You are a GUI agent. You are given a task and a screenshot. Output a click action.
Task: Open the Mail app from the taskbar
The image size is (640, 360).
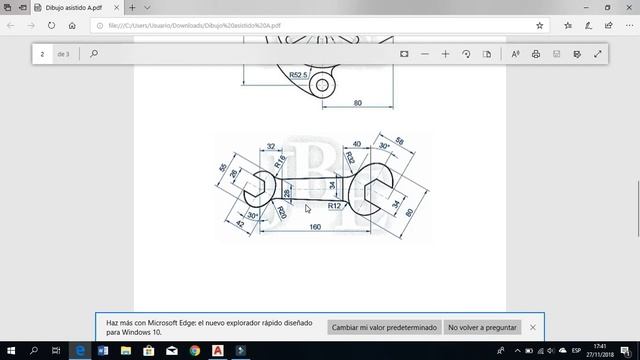point(172,351)
